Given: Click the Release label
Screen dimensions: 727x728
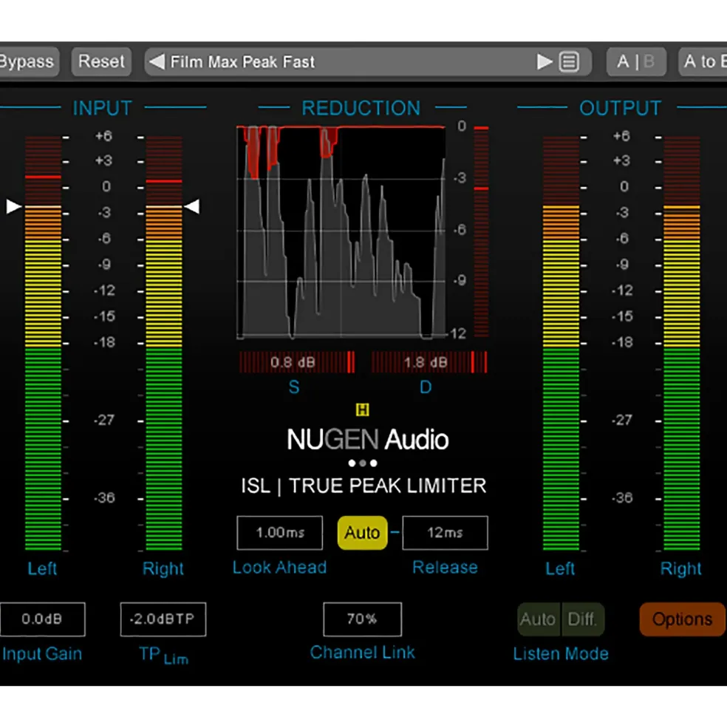Looking at the screenshot, I should coord(446,568).
